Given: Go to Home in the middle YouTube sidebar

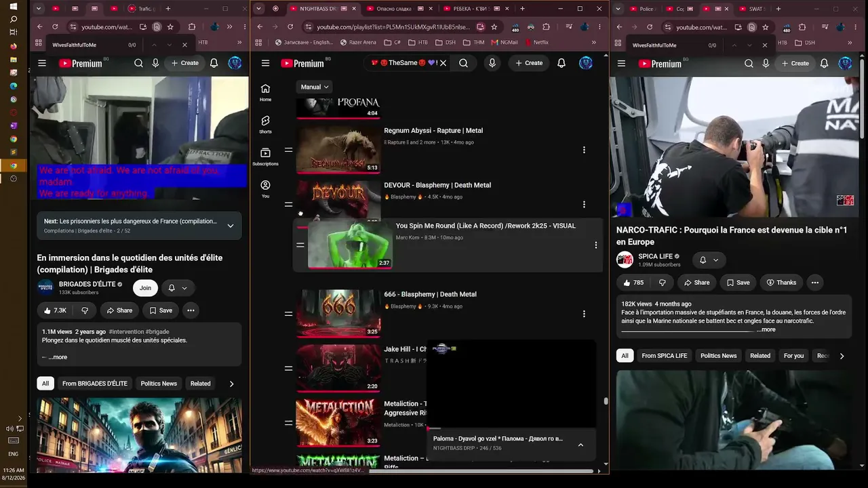Looking at the screenshot, I should [x=265, y=92].
